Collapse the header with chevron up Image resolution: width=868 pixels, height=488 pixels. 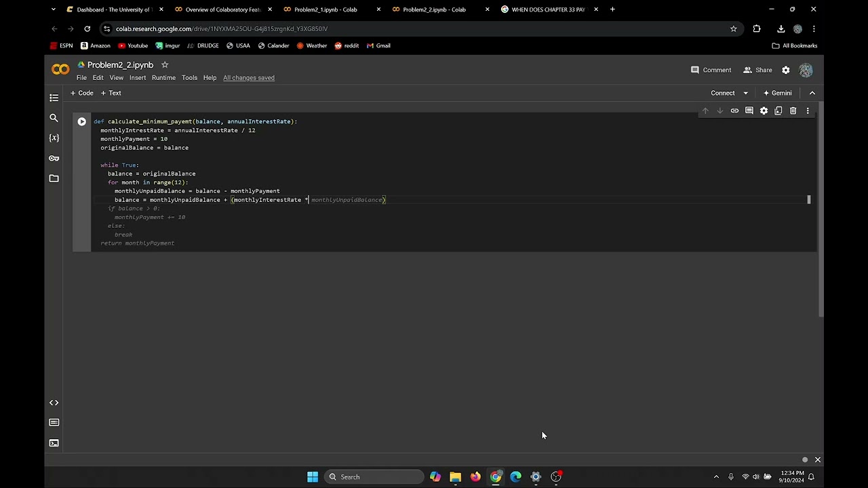(x=812, y=93)
